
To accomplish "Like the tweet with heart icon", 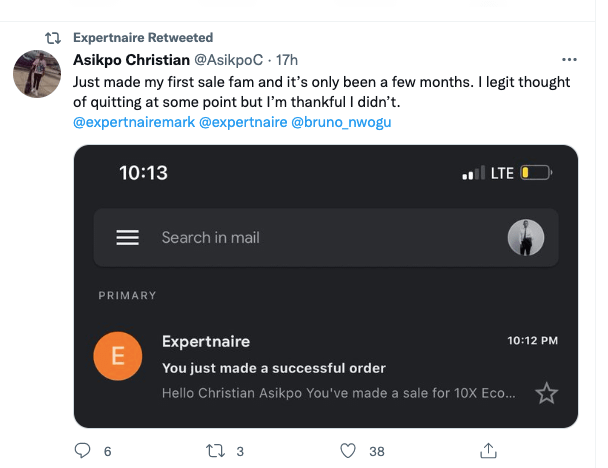I will tap(348, 451).
